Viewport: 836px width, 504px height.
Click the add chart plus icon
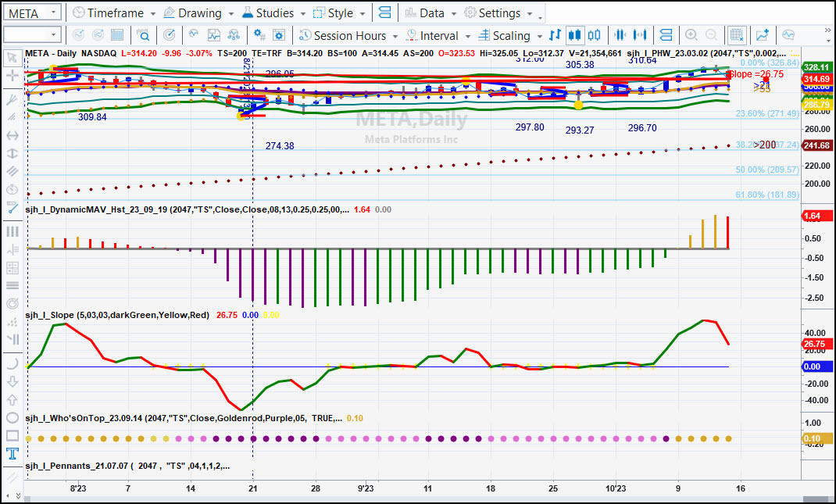point(763,35)
